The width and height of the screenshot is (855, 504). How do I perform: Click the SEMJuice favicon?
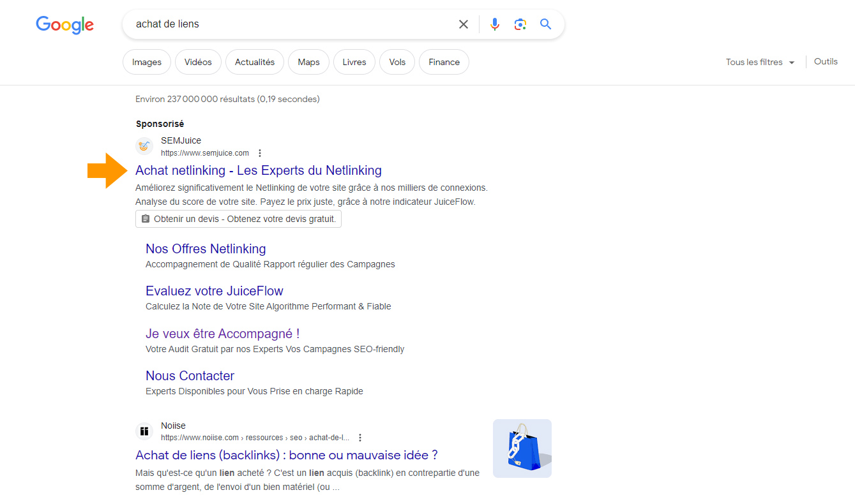pos(144,146)
